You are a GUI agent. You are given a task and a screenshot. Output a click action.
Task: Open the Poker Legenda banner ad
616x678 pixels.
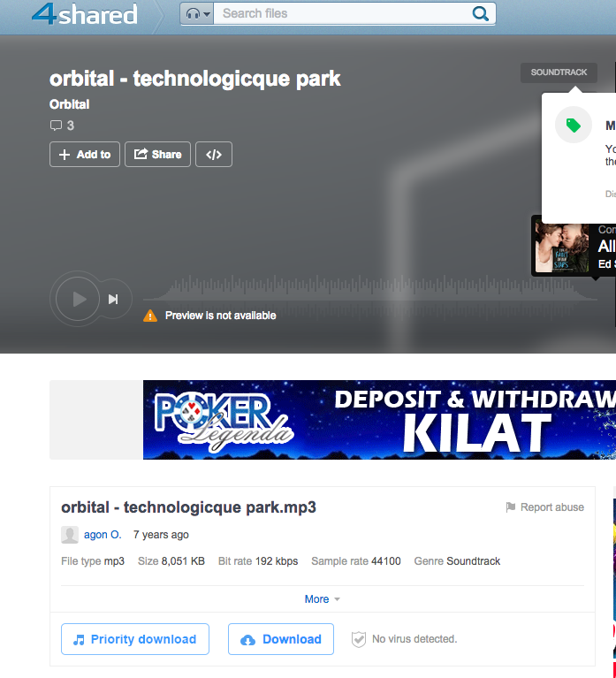pos(379,419)
